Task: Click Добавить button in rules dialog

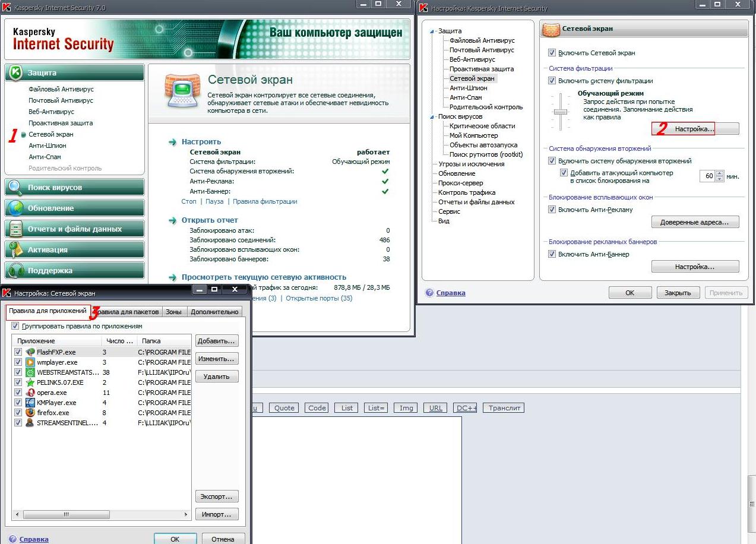Action: [217, 341]
